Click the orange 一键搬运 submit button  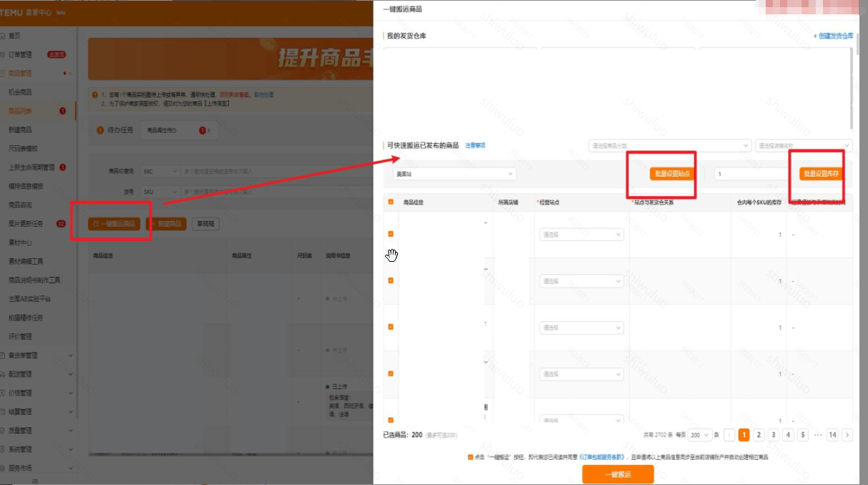click(618, 474)
